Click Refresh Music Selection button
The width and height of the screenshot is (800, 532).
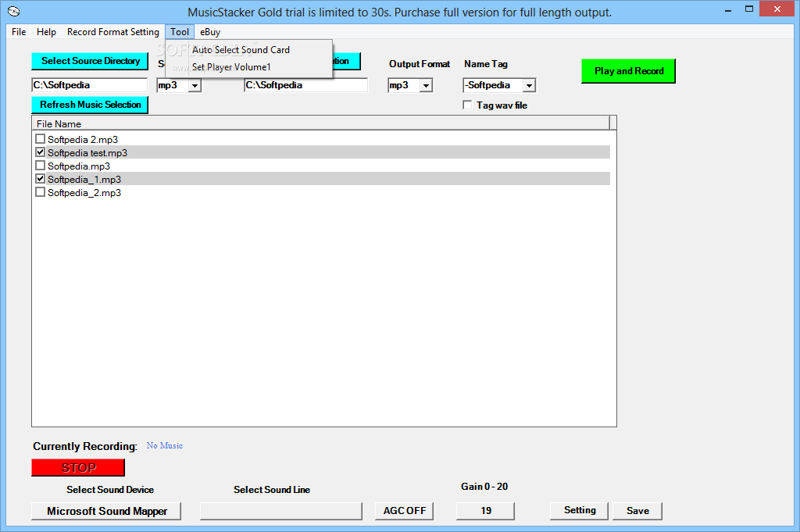(90, 105)
